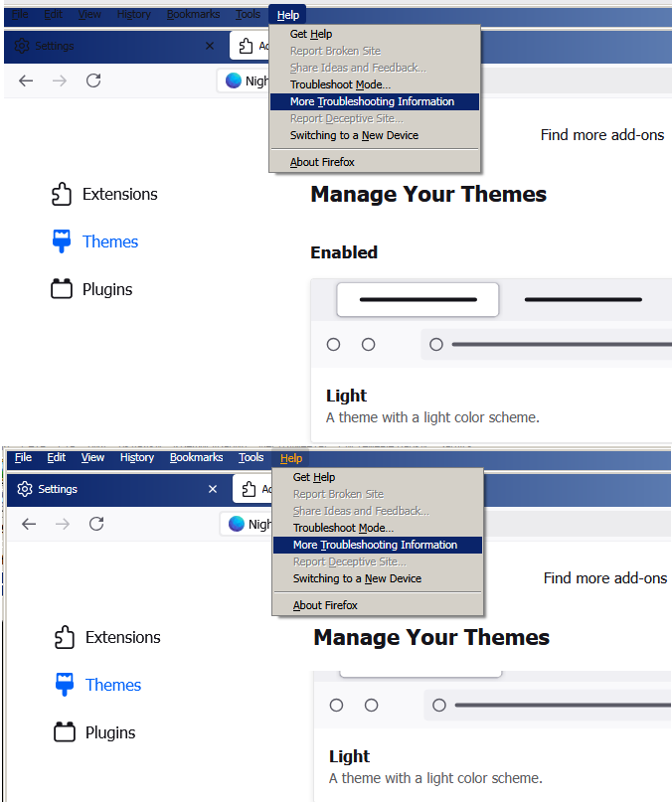Select Report Deceptive Site in bottom screenshot
672x802 pixels.
click(378, 561)
